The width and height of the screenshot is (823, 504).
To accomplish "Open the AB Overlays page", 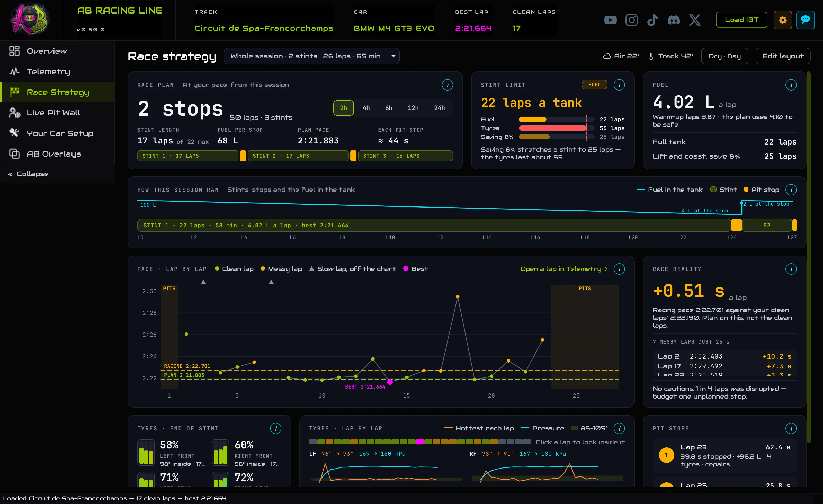I will [57, 154].
